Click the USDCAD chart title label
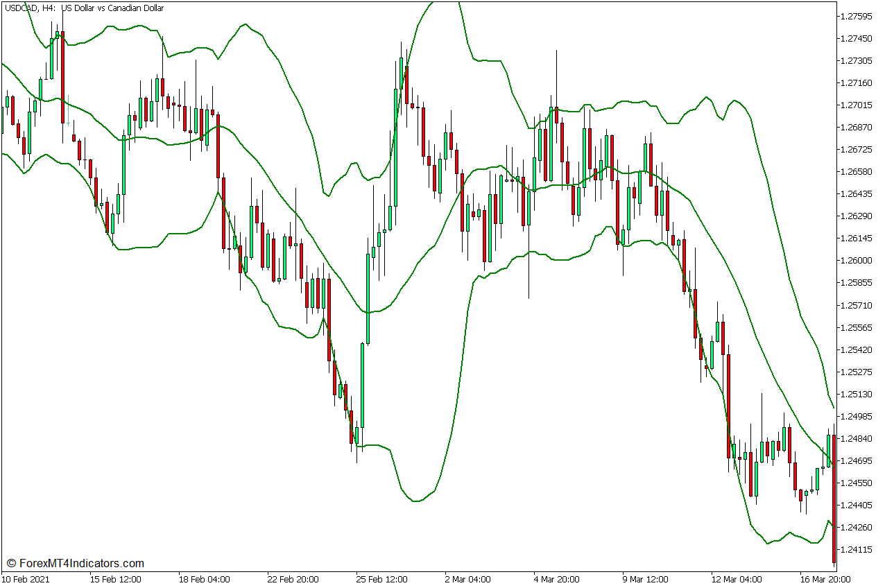The height and width of the screenshot is (588, 885). 21,8
